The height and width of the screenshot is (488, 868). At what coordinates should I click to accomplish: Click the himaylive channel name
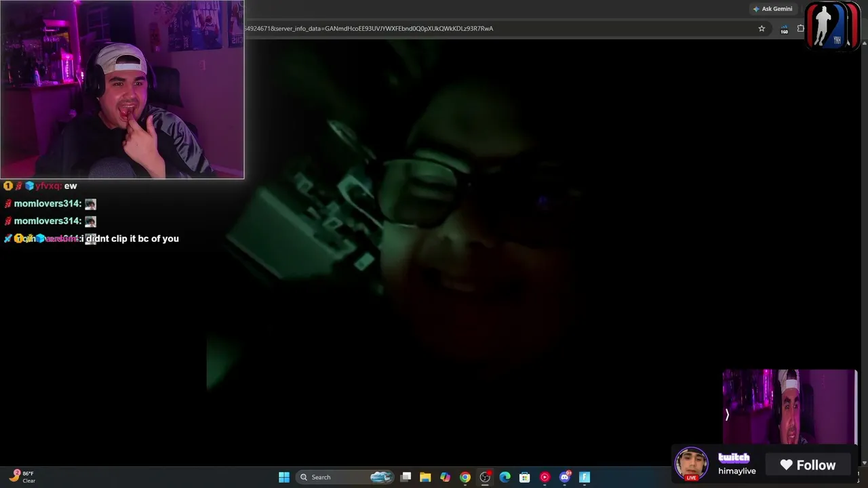[737, 471]
